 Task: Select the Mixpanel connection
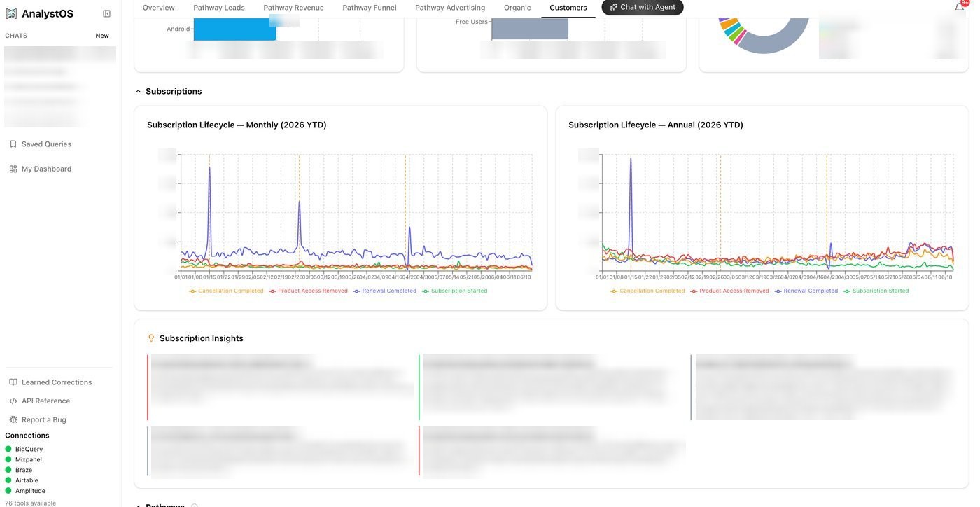[x=24, y=460]
